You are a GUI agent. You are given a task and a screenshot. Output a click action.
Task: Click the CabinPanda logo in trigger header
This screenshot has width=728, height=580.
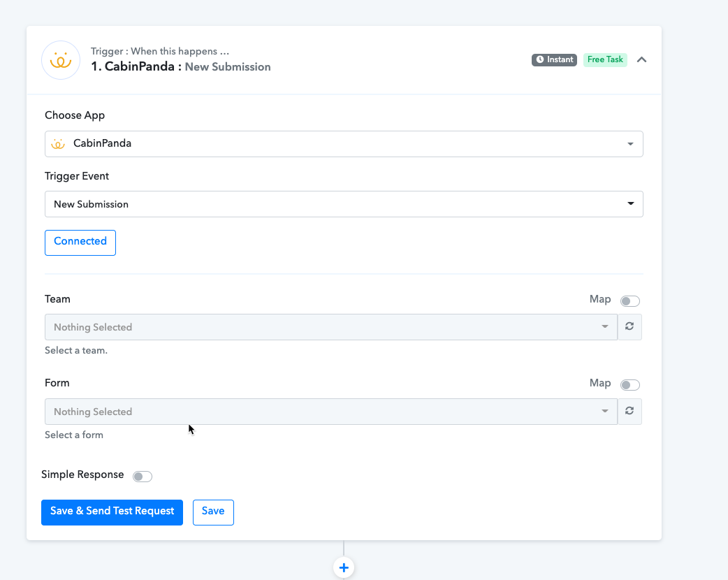pos(61,60)
